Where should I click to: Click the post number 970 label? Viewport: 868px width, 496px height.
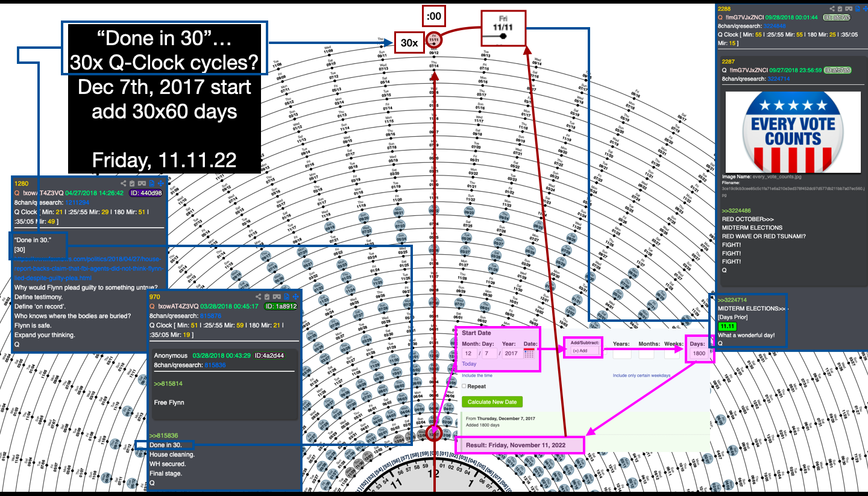click(154, 297)
